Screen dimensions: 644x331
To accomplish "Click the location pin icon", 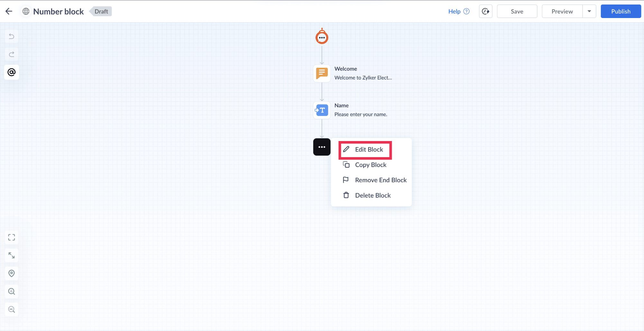I will 12,273.
